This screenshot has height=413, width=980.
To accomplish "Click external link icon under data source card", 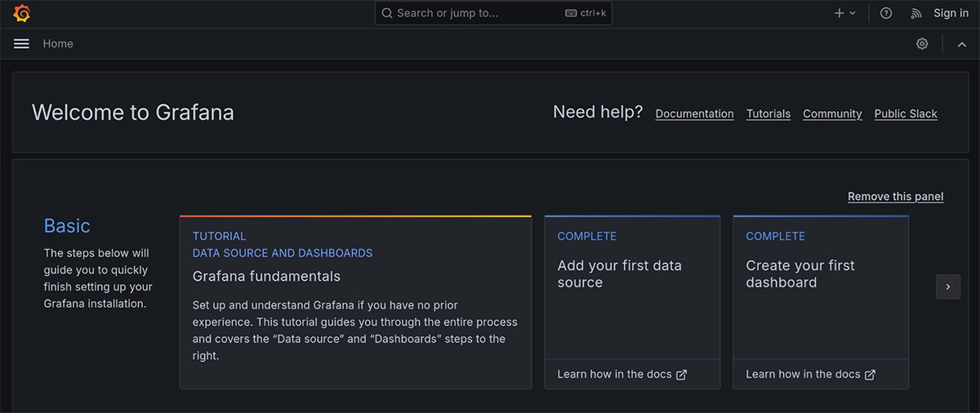I will pyautogui.click(x=682, y=375).
